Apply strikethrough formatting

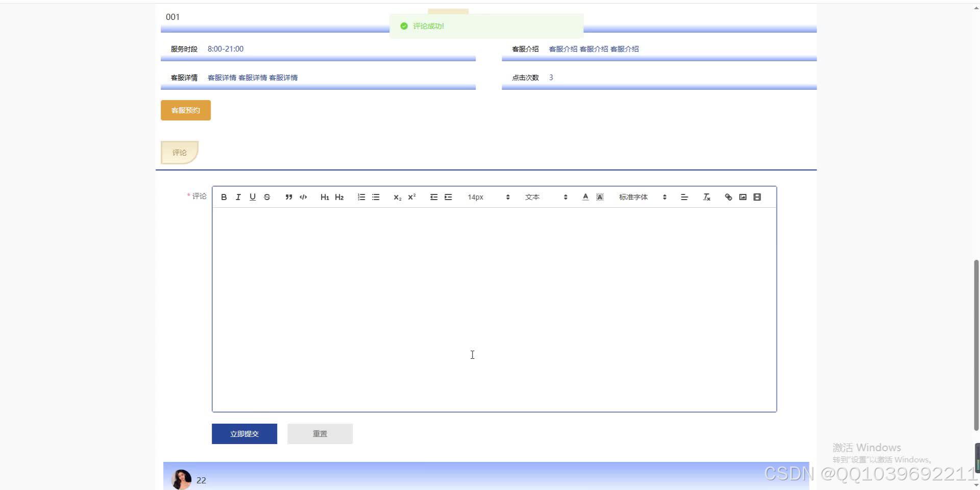pos(266,197)
